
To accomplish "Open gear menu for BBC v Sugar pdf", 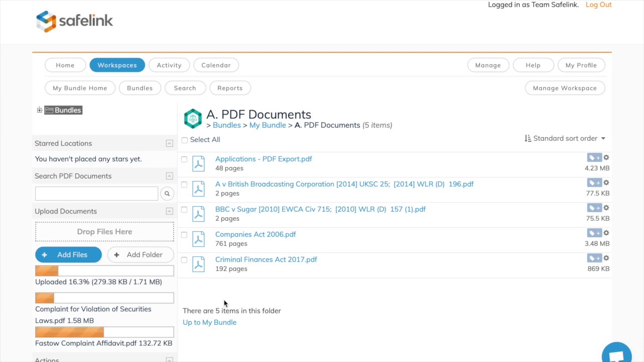I will (x=606, y=208).
